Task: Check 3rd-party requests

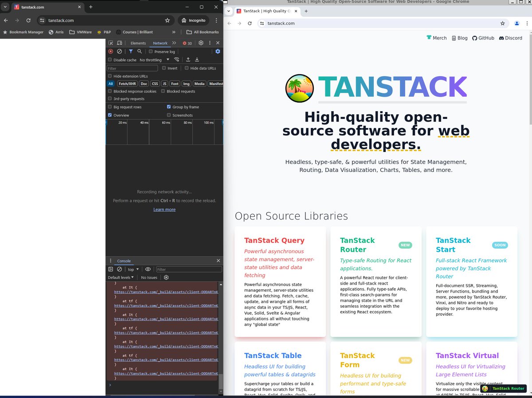Action: 110,98
